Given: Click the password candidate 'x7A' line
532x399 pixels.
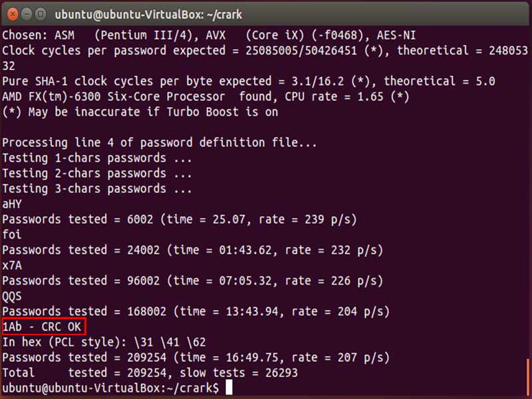Looking at the screenshot, I should 12,265.
